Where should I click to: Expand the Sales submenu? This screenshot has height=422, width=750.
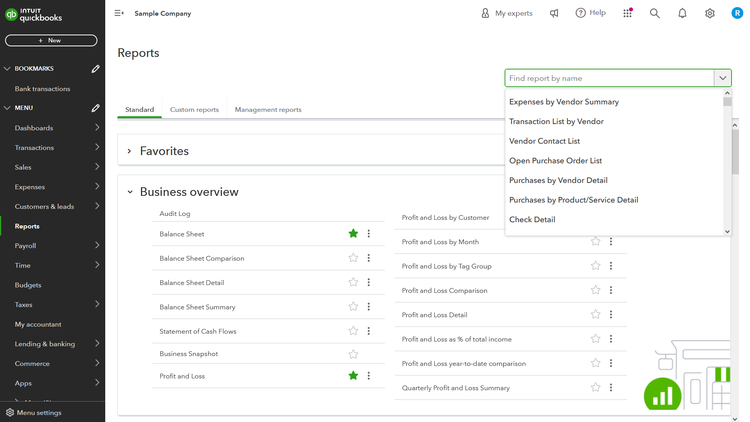coord(97,167)
